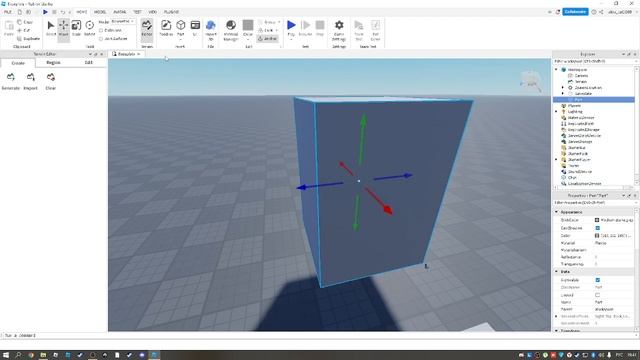640x360 pixels.
Task: Click the Generate terrain icon
Action: (x=11, y=81)
